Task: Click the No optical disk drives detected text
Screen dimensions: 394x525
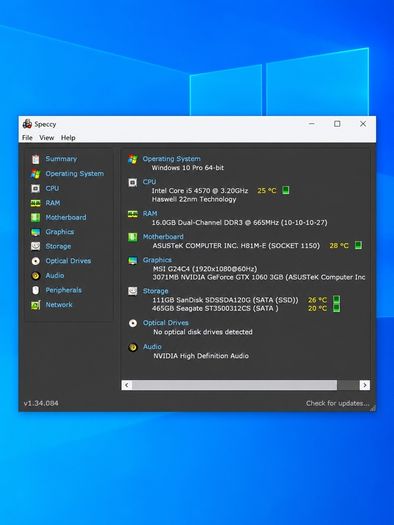Action: coord(203,332)
